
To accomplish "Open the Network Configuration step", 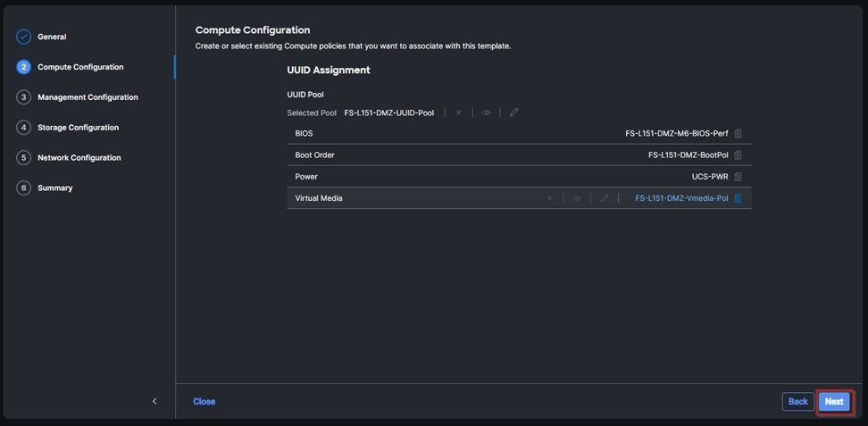I will 79,158.
